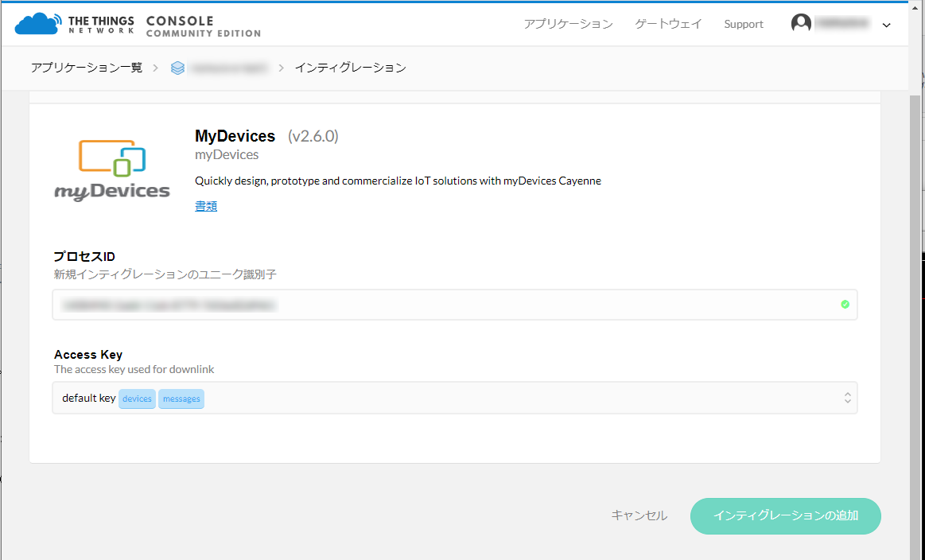Click the default key text

click(x=88, y=399)
